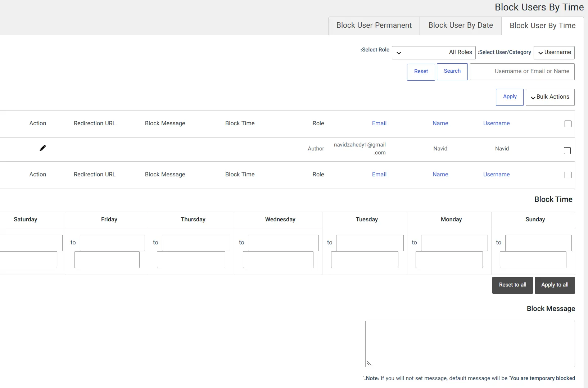Sort by Name in bottom footer row

point(440,175)
